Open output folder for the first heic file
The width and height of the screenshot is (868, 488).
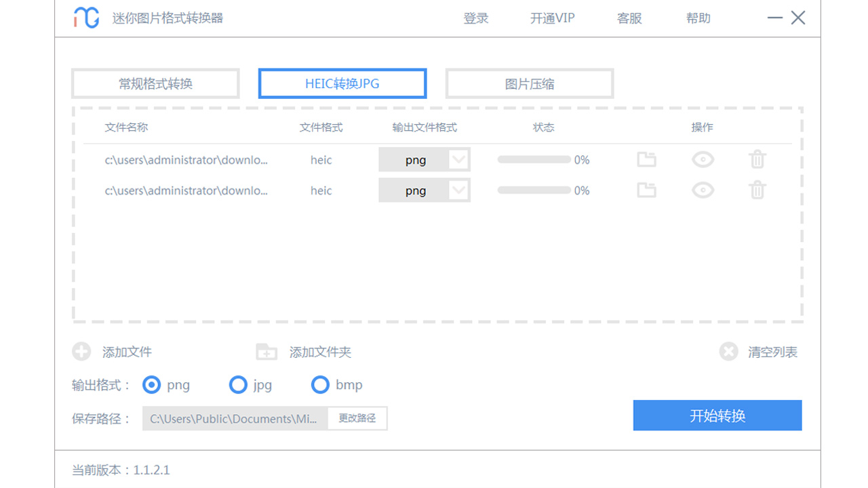[x=646, y=159]
